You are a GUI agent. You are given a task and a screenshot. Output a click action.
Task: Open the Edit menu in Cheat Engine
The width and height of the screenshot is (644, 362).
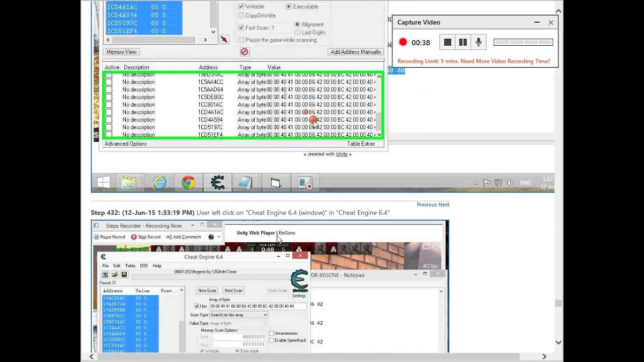[117, 265]
